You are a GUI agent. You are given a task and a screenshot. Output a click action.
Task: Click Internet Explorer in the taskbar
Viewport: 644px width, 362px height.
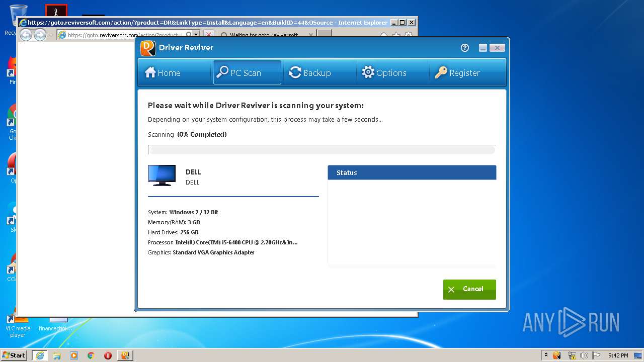(x=40, y=355)
